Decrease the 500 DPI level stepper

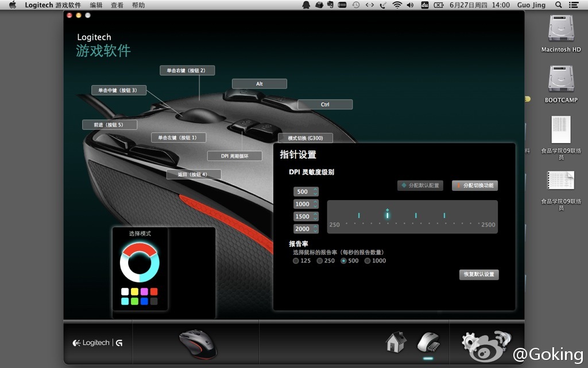coord(315,194)
